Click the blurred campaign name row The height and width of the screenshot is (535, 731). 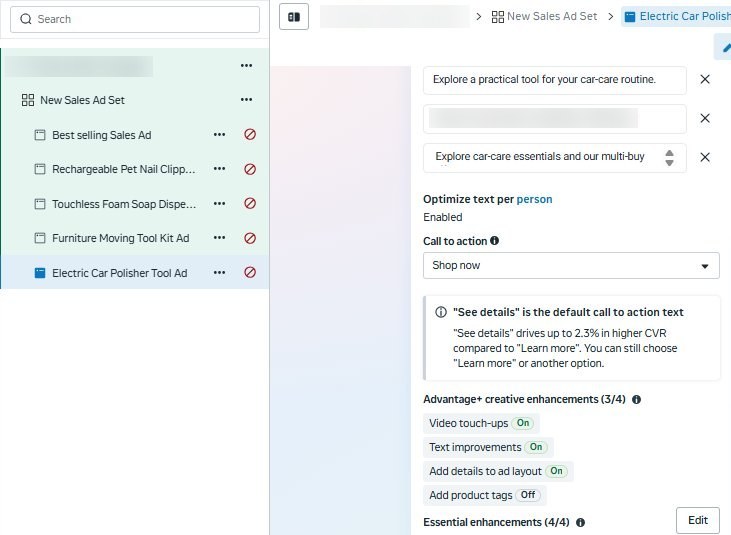pyautogui.click(x=79, y=66)
